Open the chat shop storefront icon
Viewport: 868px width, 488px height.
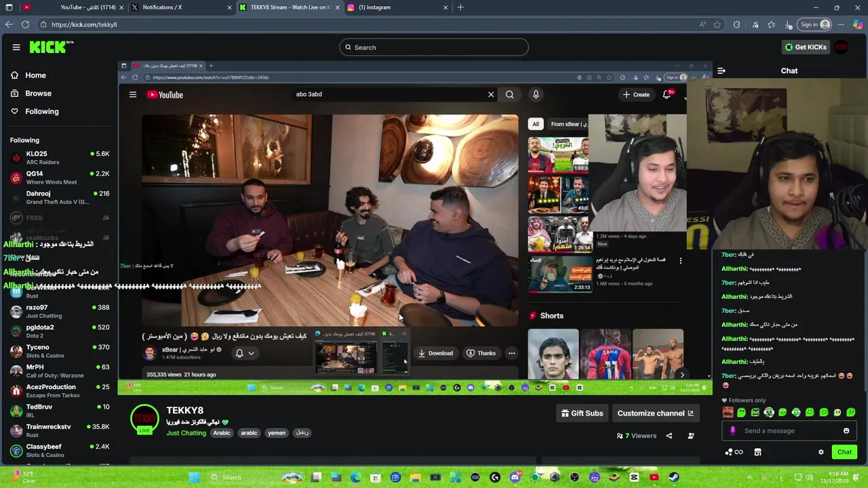(757, 452)
